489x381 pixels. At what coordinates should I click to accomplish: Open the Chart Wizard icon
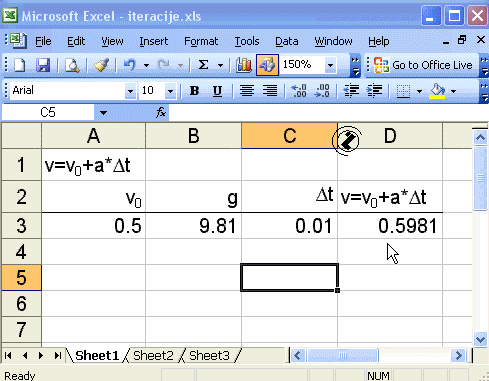pos(244,65)
